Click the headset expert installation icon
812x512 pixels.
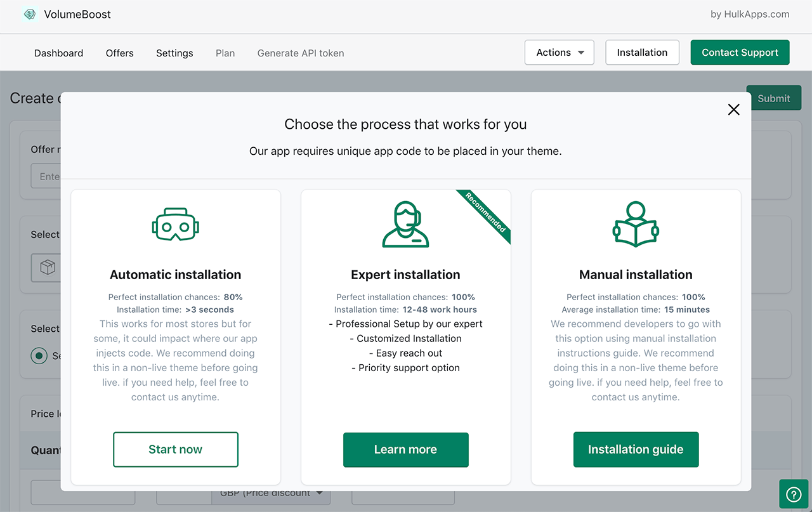point(405,224)
